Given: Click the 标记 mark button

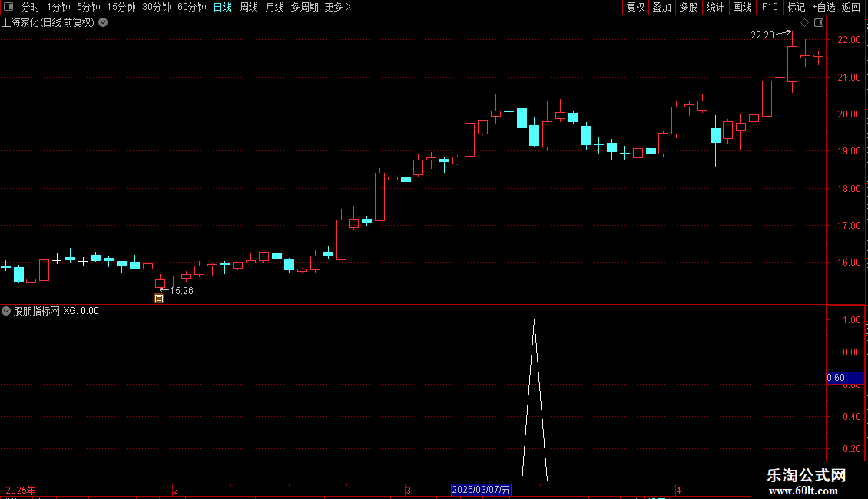Looking at the screenshot, I should [796, 7].
